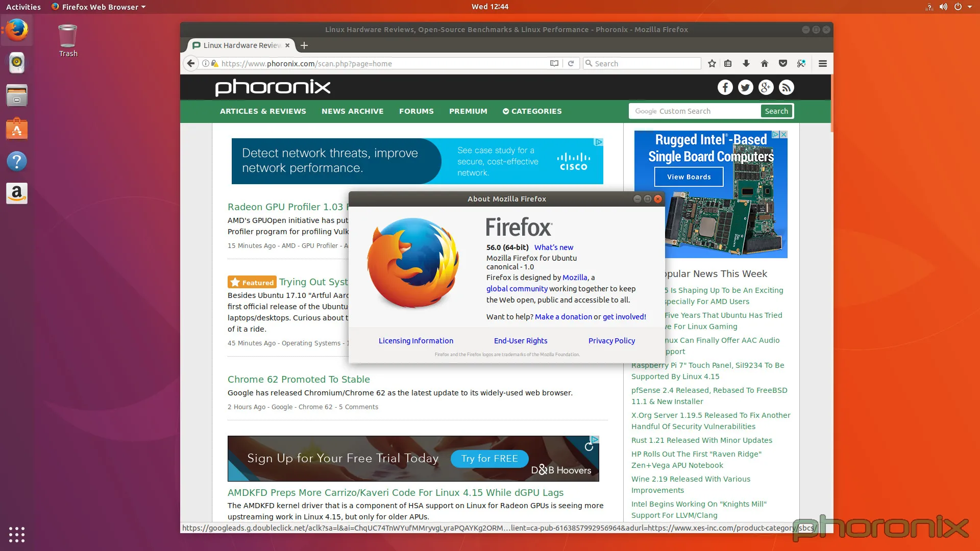Show site information for phoronix.com
Viewport: 980px width, 551px height.
click(x=205, y=63)
